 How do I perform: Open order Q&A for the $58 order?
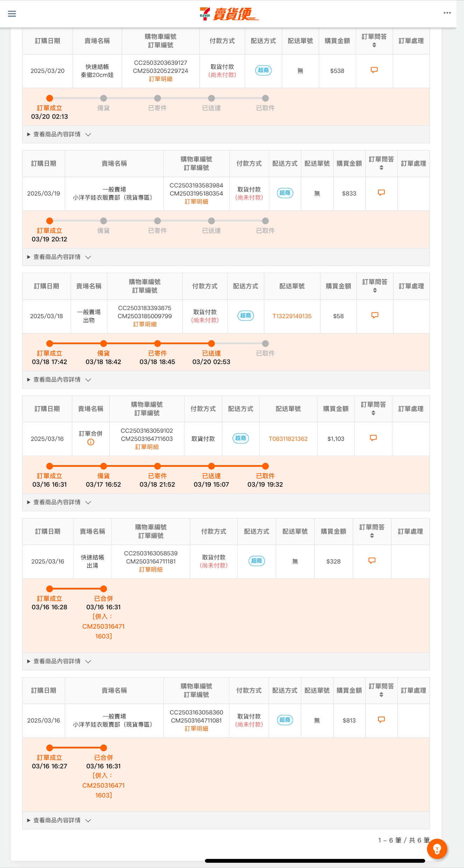tap(375, 316)
